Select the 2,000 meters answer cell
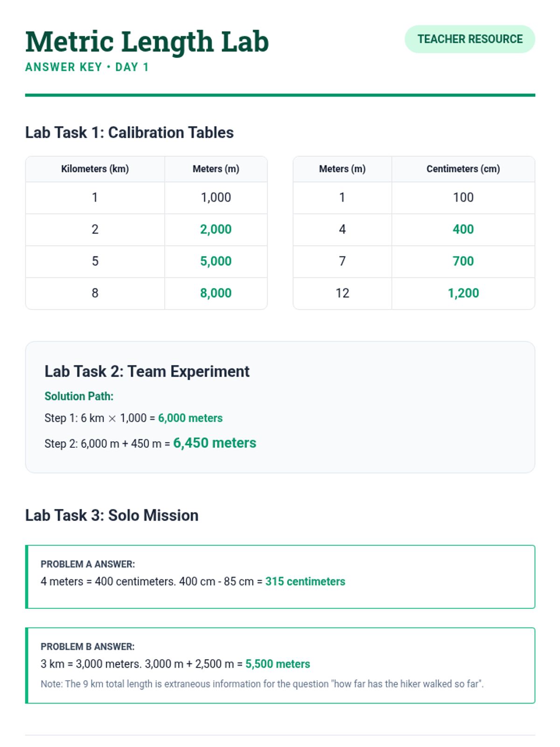 216,230
